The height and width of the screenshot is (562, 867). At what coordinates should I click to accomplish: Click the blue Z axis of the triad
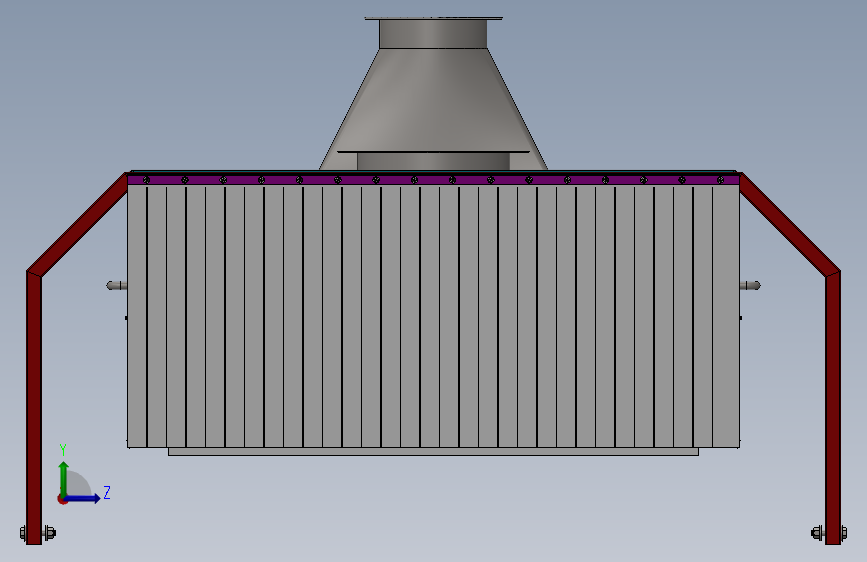[83, 498]
